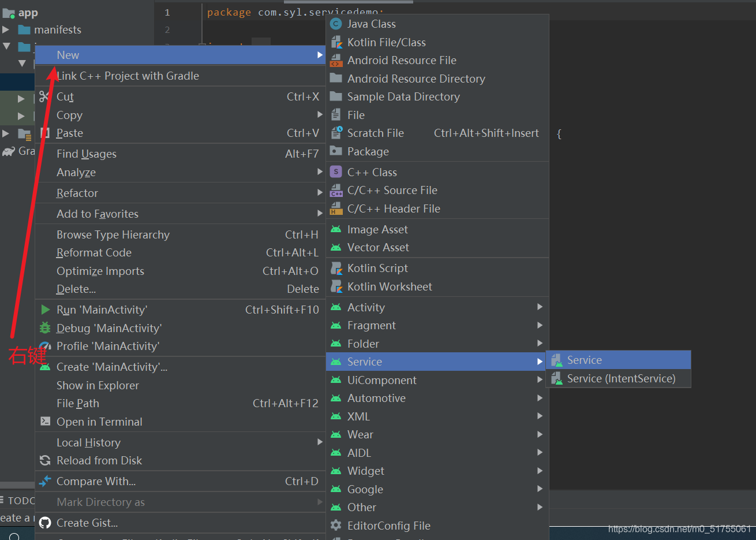756x540 pixels.
Task: Click the Kotlin File/Class icon
Action: coord(336,42)
